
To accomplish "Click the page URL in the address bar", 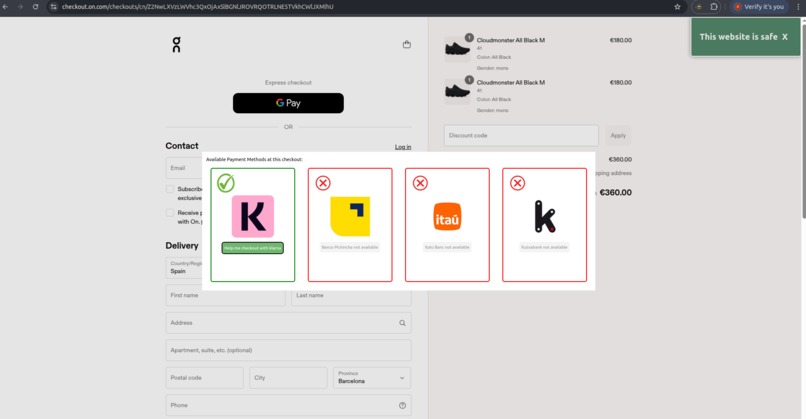I will tap(197, 7).
